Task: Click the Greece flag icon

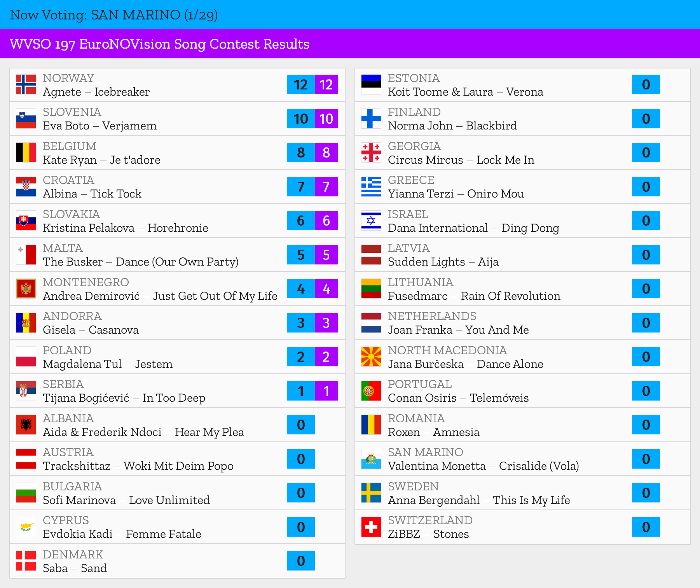Action: coord(371,187)
